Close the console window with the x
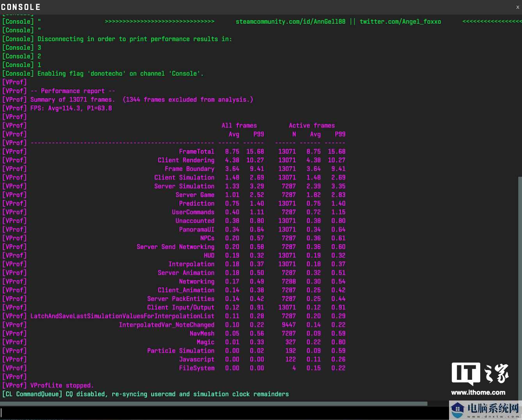 coord(517,7)
